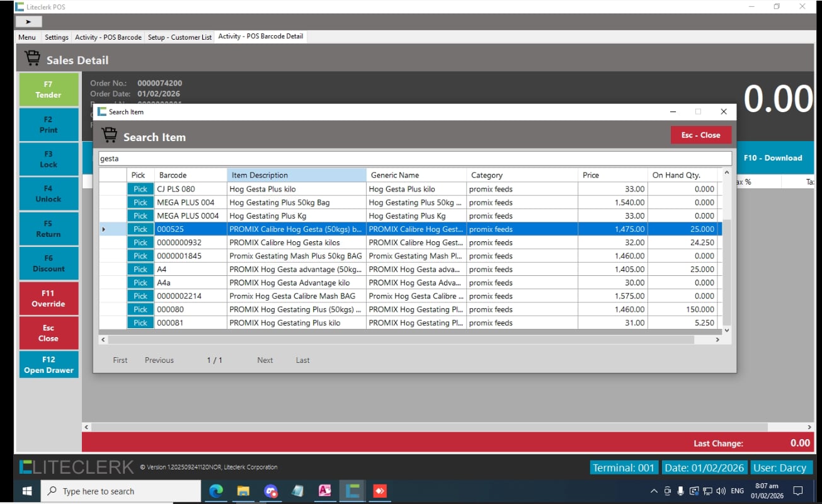This screenshot has width=822, height=504.
Task: Open File Explorer from the taskbar
Action: (x=243, y=491)
